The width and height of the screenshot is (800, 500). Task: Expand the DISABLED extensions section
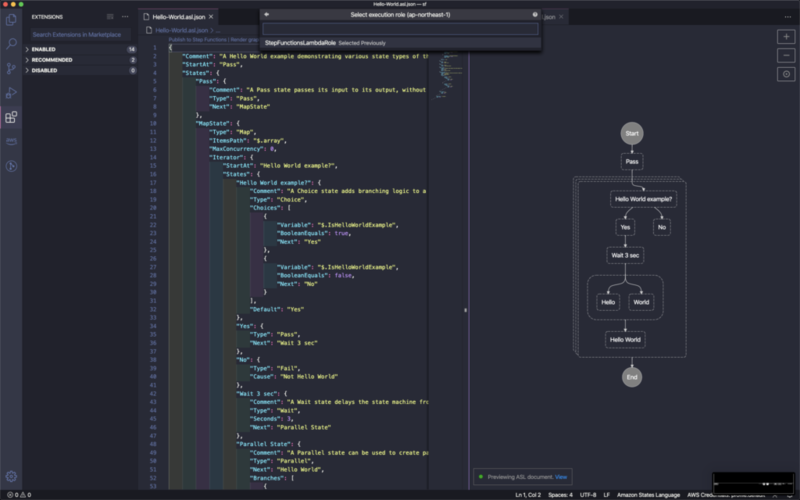pyautogui.click(x=80, y=70)
